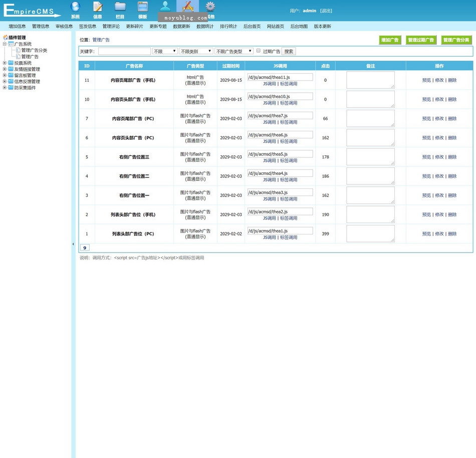The width and height of the screenshot is (476, 458).
Task: Expand the 留言板管理 tree node
Action: coord(5,75)
